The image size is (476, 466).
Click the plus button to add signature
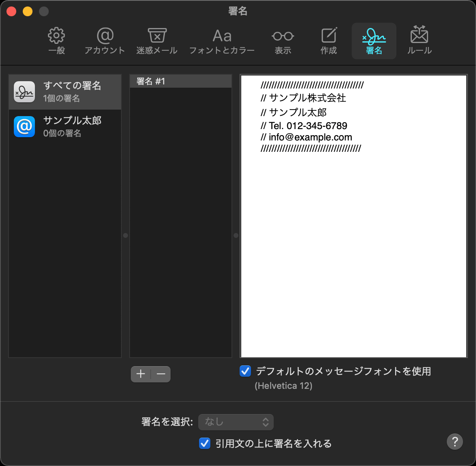pyautogui.click(x=141, y=374)
